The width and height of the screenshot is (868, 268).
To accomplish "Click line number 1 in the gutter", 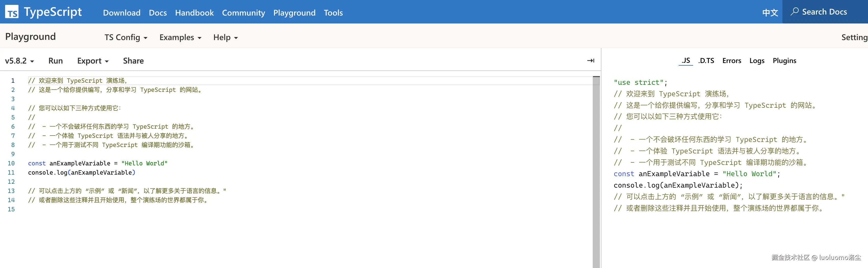I will click(x=13, y=81).
